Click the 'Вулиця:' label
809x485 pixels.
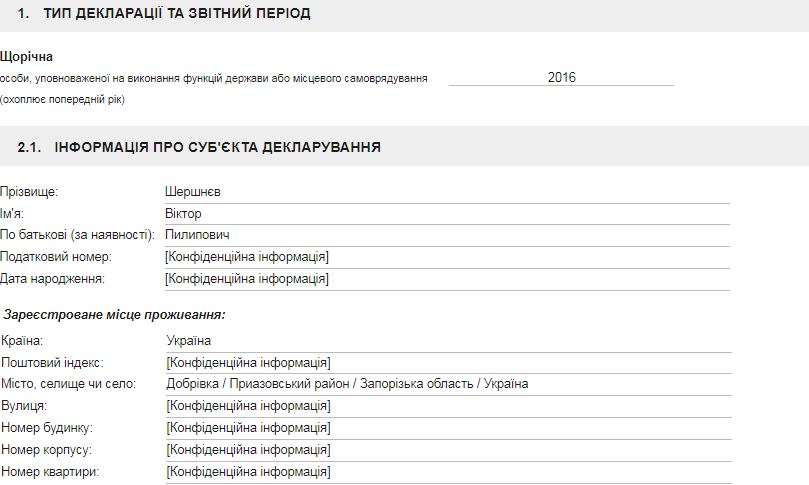pos(24,406)
